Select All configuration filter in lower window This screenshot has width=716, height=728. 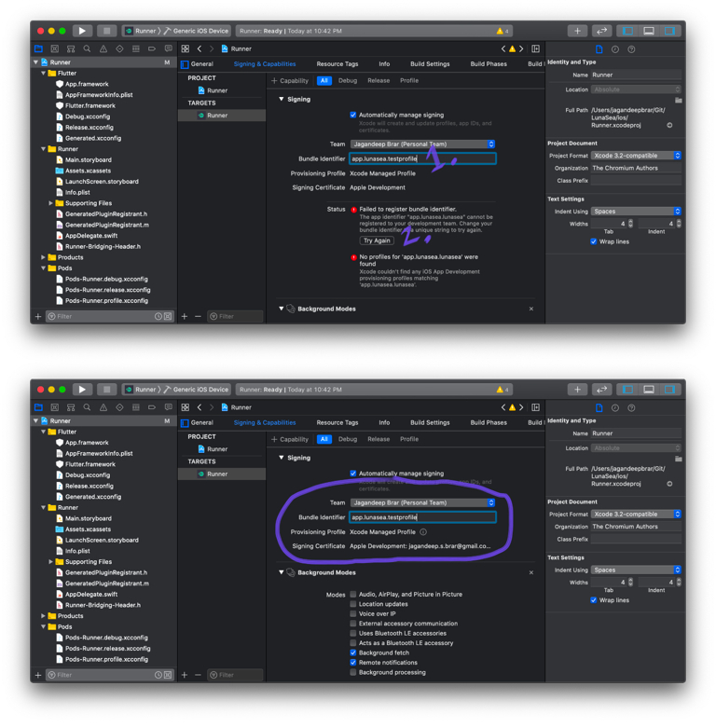click(324, 439)
